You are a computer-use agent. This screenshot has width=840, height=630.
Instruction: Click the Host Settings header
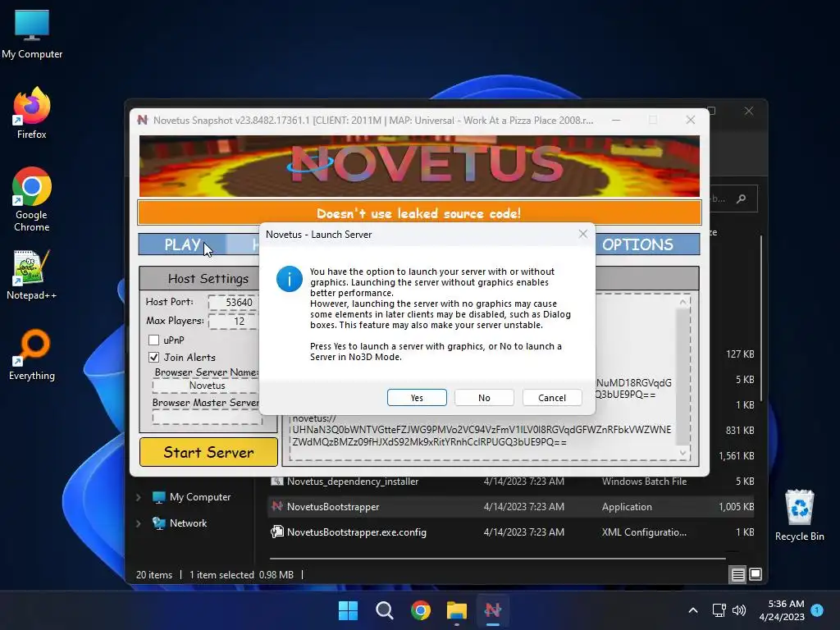pyautogui.click(x=208, y=279)
